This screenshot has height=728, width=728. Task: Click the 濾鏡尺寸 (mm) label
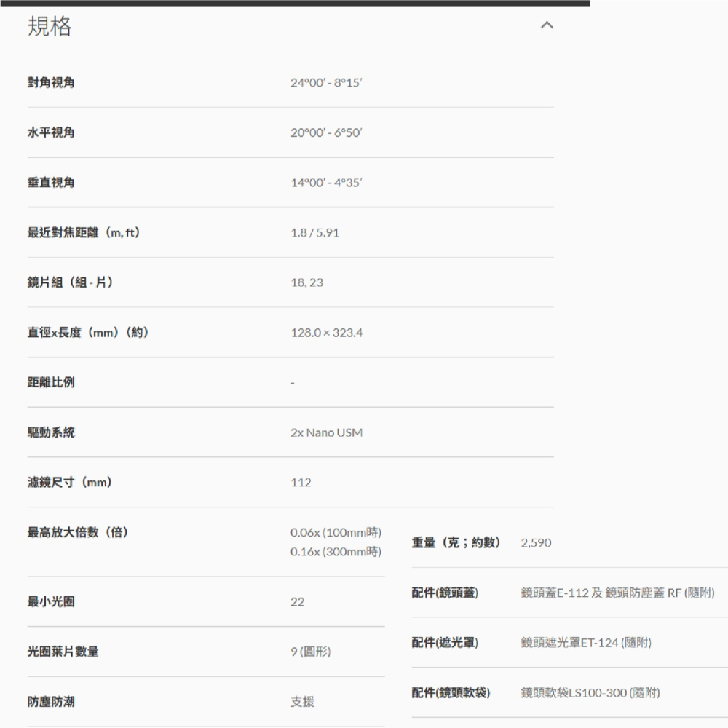click(69, 482)
